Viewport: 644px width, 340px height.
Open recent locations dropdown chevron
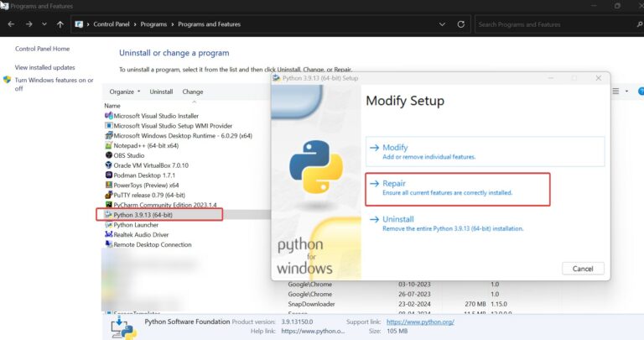coord(44,24)
